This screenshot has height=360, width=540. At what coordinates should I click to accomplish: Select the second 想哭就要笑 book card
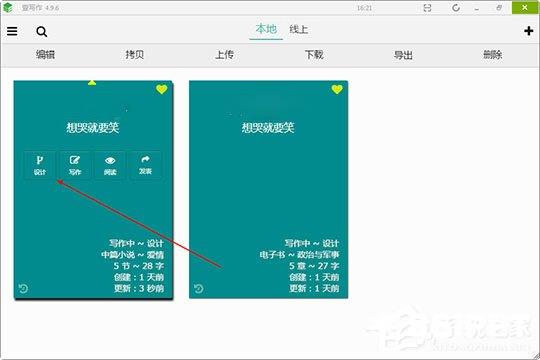click(269, 189)
